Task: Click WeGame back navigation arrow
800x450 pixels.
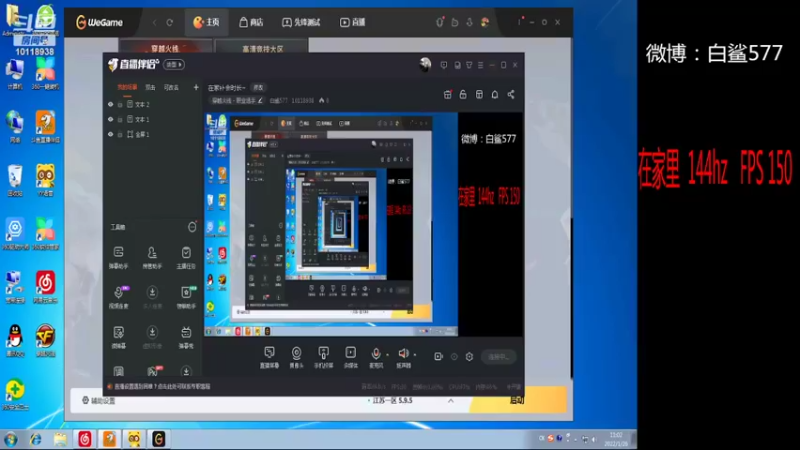Action: (155, 22)
